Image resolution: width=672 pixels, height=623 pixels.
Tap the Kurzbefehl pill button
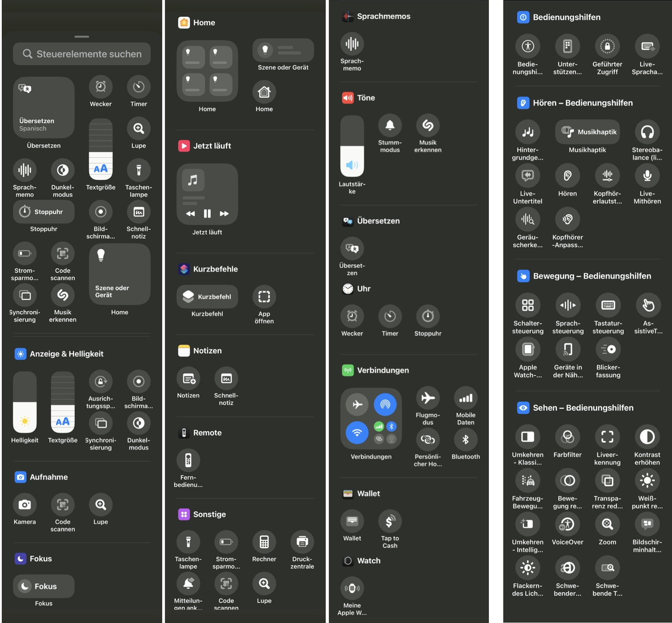(x=207, y=297)
